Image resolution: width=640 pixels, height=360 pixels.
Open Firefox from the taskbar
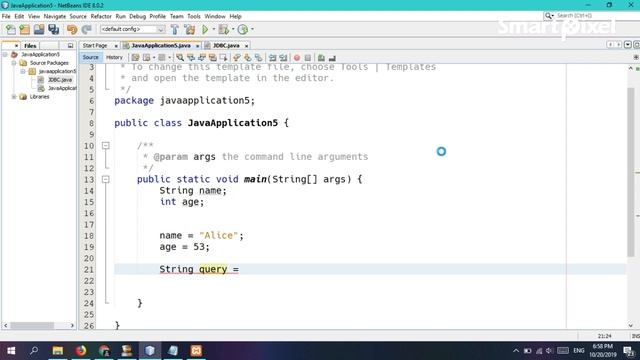81,351
